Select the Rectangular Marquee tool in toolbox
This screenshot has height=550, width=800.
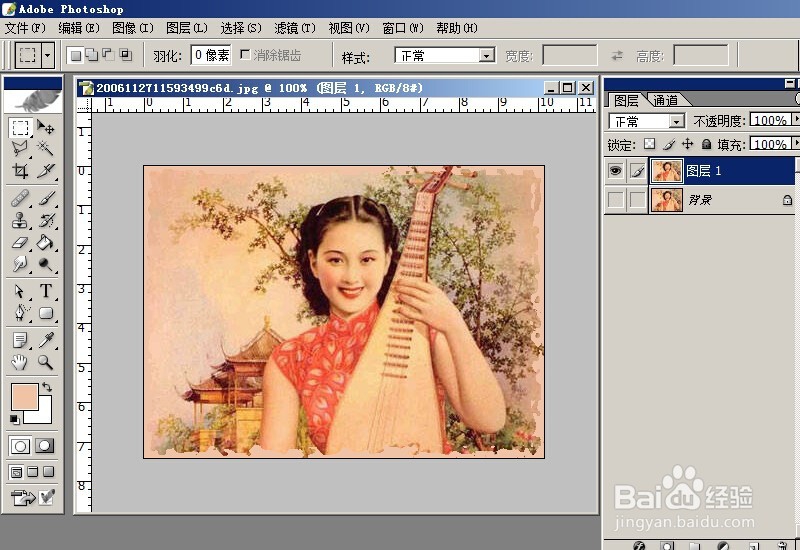click(x=20, y=128)
